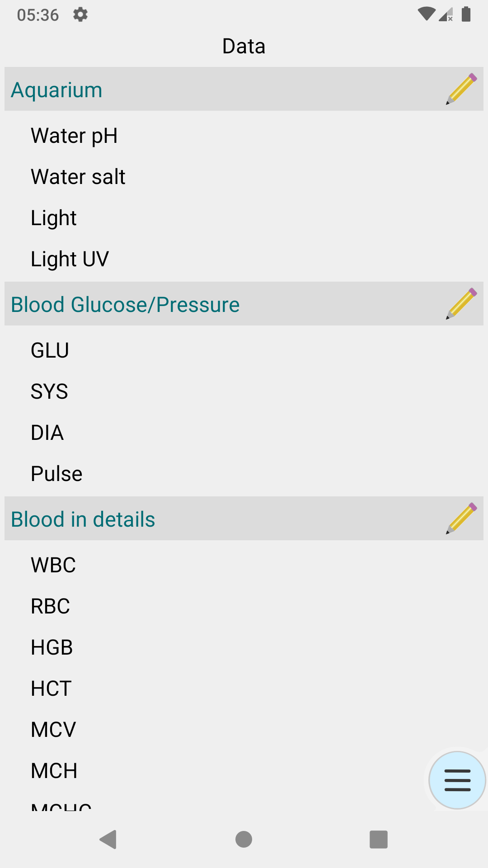This screenshot has width=488, height=868.
Task: Tap the settings gear in status bar
Action: (x=80, y=14)
